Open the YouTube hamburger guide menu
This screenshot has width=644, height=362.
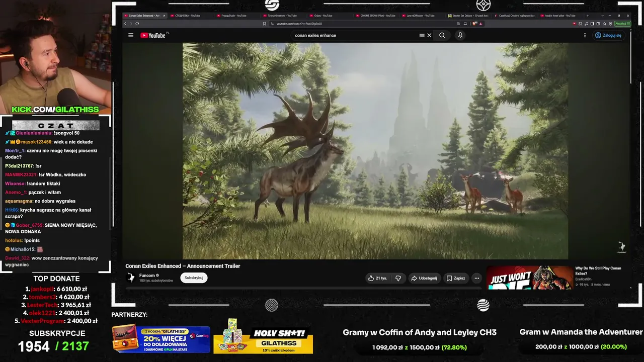tap(131, 35)
